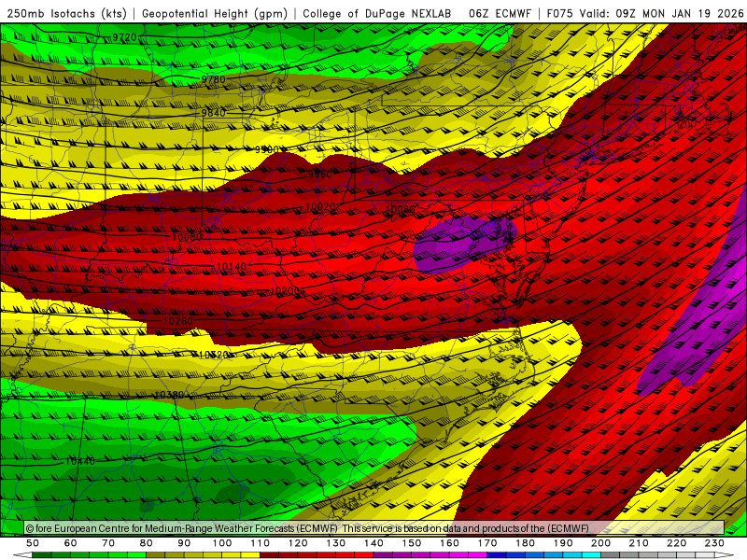Click the '06Z ECMWF' model run label
This screenshot has width=747, height=560.
[500, 14]
